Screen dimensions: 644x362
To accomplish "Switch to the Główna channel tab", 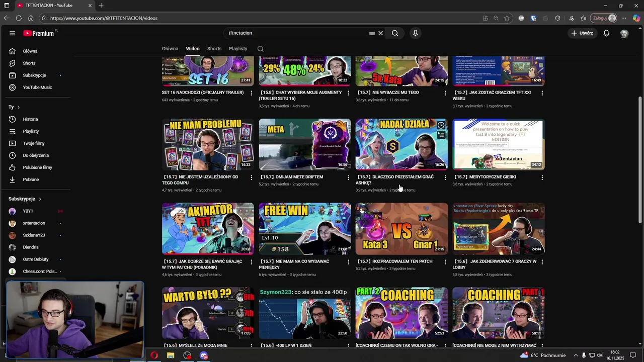I will [x=170, y=49].
